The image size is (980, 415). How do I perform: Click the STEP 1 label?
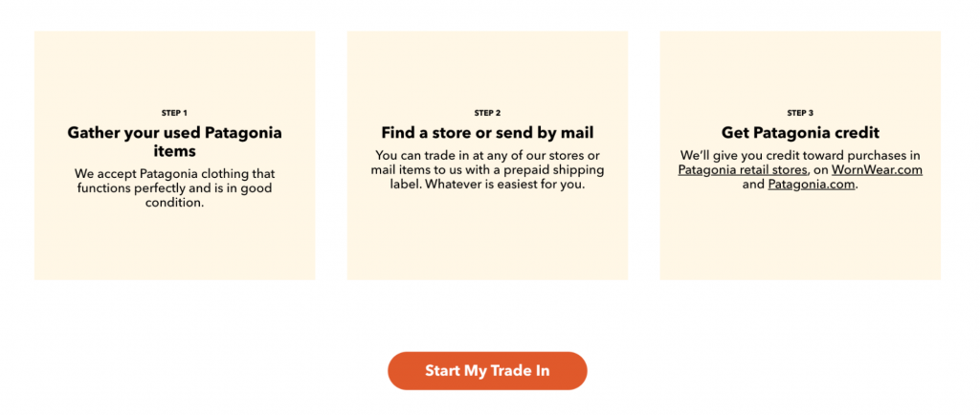point(174,113)
